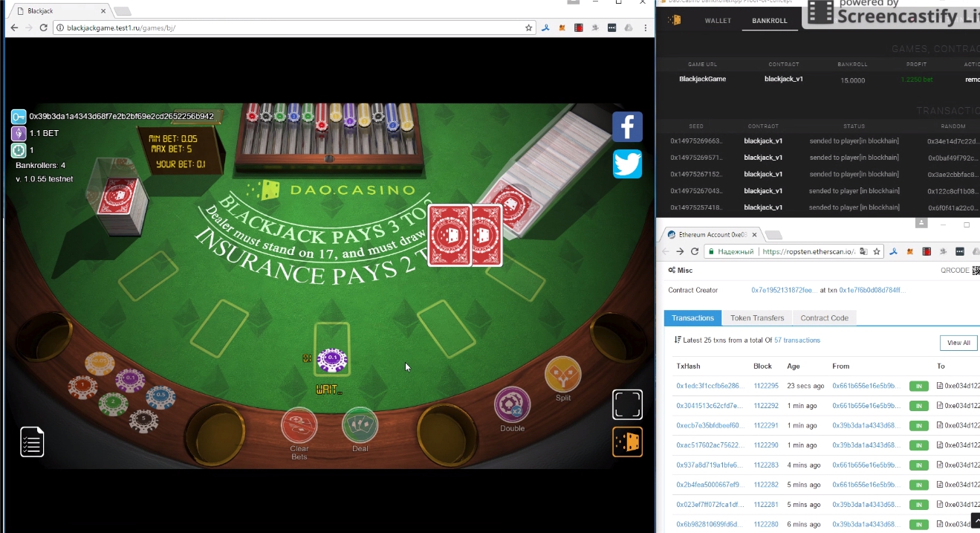Select the purple 0.1 chip in tray
980x533 pixels.
click(x=130, y=379)
